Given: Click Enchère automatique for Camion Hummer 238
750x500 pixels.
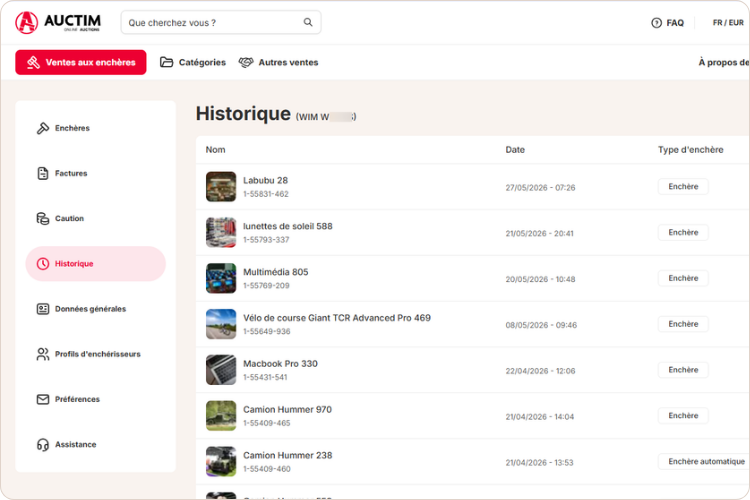Looking at the screenshot, I should click(704, 462).
